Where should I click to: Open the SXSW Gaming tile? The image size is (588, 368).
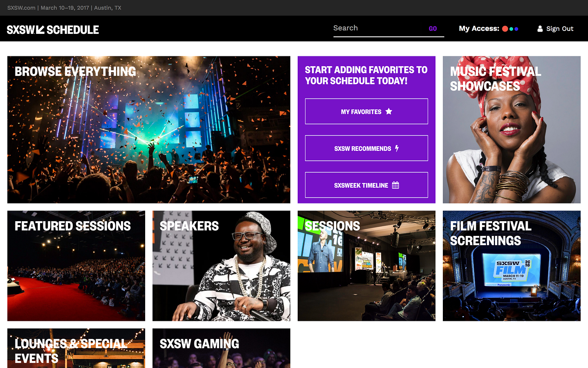pos(221,348)
